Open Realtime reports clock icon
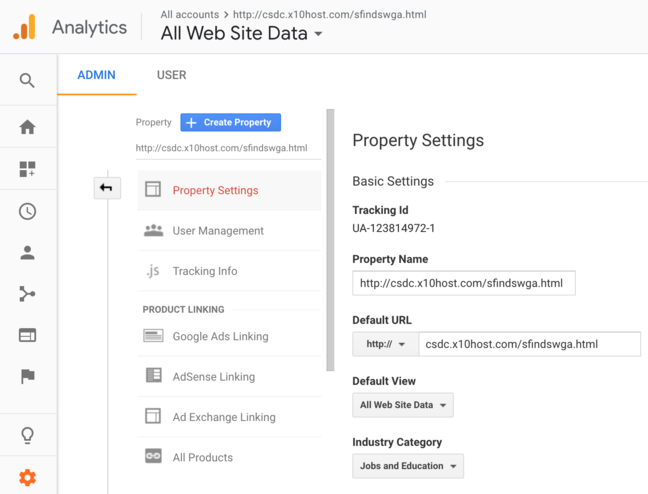648x494 pixels. (x=27, y=211)
